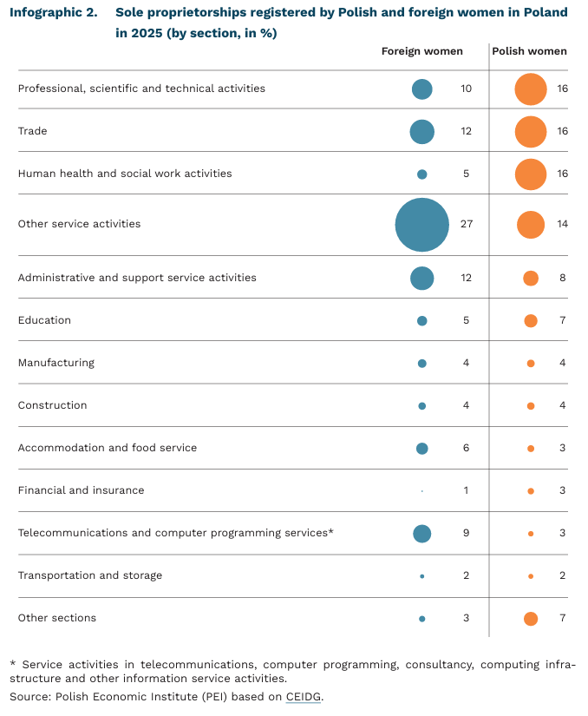Click the "Financial and insurance" row label
Screen dimensions: 588x716
click(x=82, y=490)
